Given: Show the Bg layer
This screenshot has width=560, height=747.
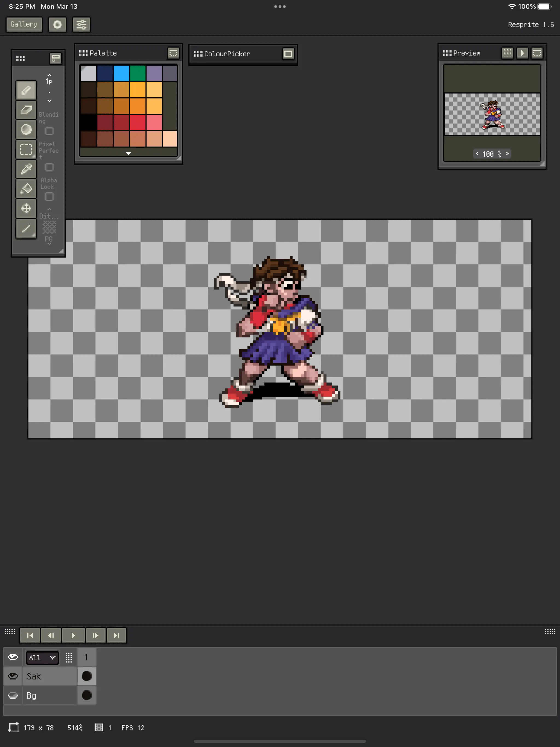Looking at the screenshot, I should 13,695.
